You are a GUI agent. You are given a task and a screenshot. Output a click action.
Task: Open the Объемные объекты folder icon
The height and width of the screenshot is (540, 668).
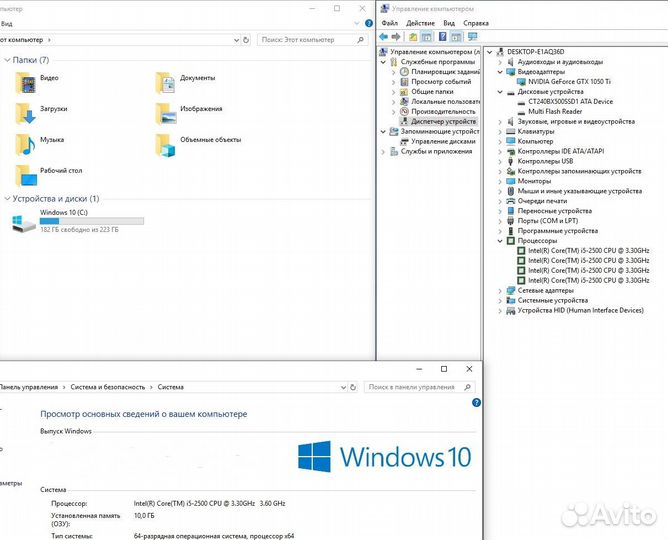coord(165,145)
